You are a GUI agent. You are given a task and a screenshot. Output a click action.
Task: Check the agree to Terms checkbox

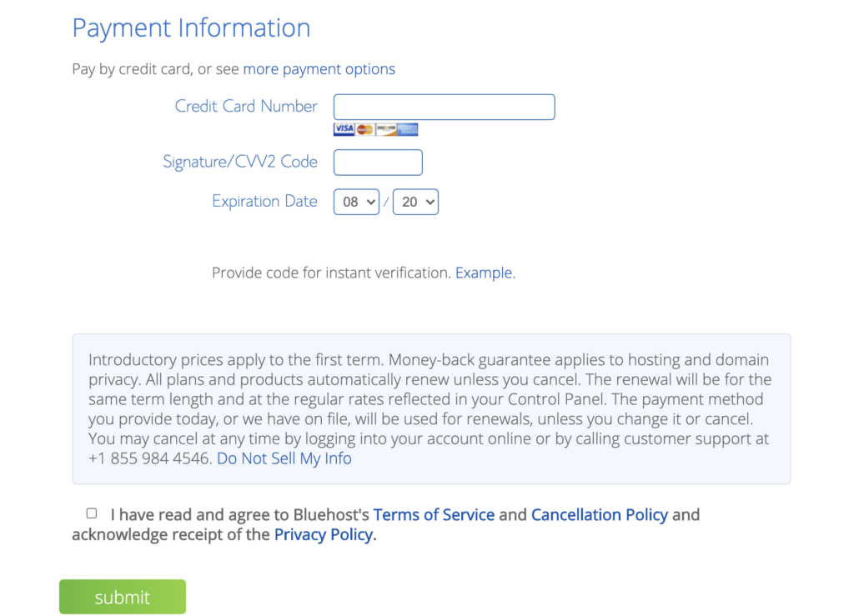(x=92, y=513)
